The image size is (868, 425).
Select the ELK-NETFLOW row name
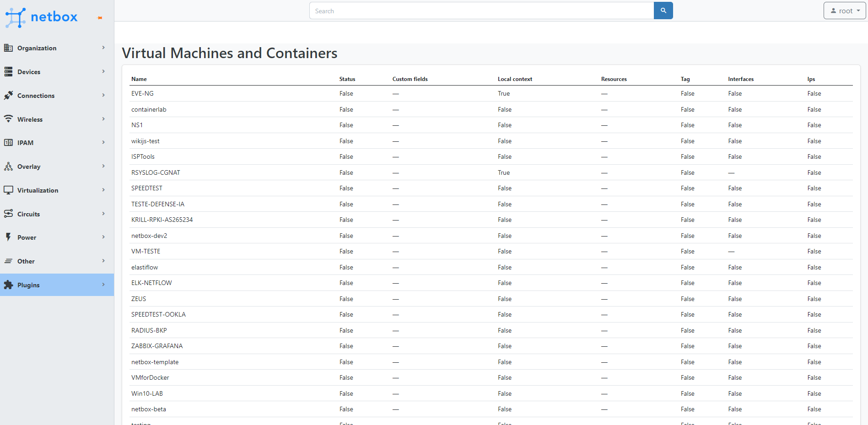[151, 283]
